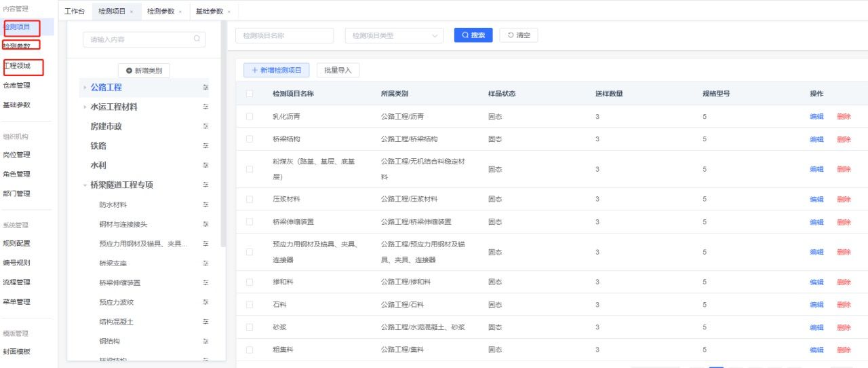Click the blue 搜索 button
The height and width of the screenshot is (368, 868).
coord(473,35)
